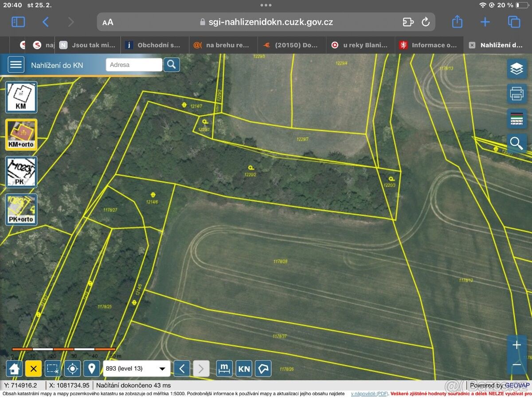Click the print map icon
The width and height of the screenshot is (532, 399).
pos(516,94)
